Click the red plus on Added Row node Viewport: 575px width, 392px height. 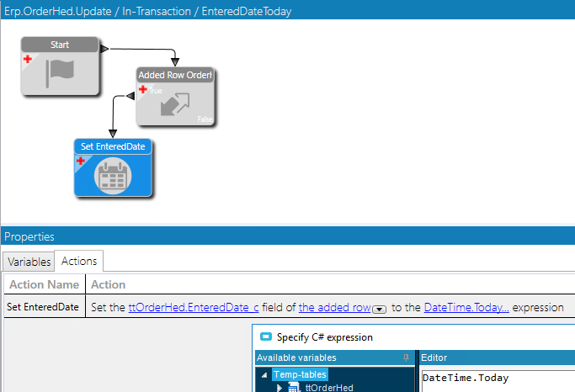143,89
